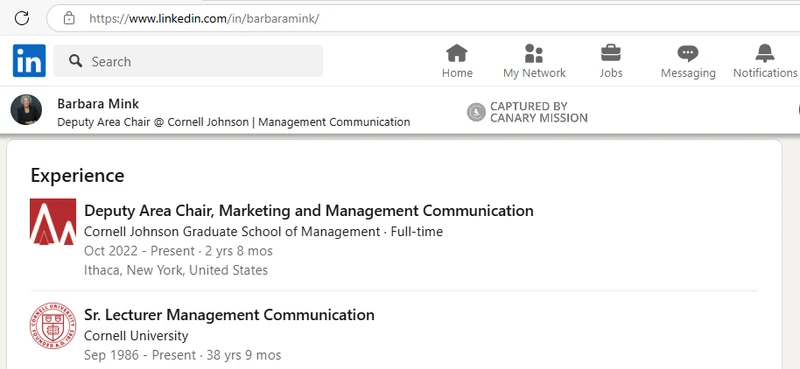Open Messaging speech bubble icon
Viewport: 800px width, 369px height.
click(688, 54)
